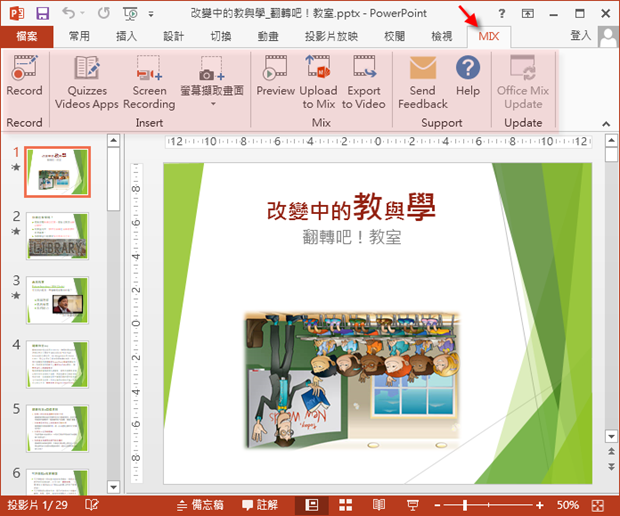The image size is (620, 516).
Task: Start Screen Recording
Action: (149, 82)
